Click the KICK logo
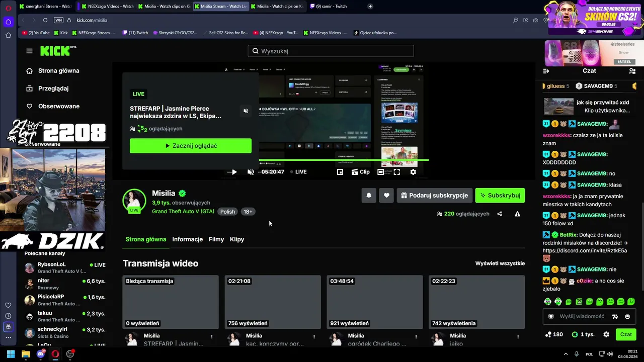 [58, 51]
